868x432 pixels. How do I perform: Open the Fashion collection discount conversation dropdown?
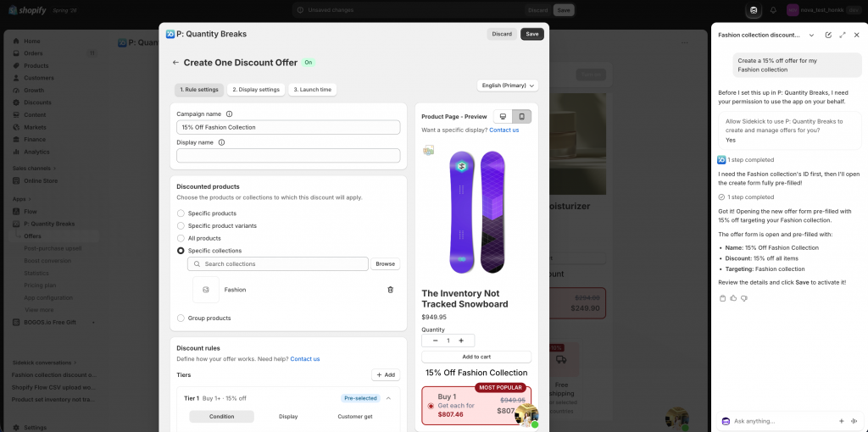[811, 35]
